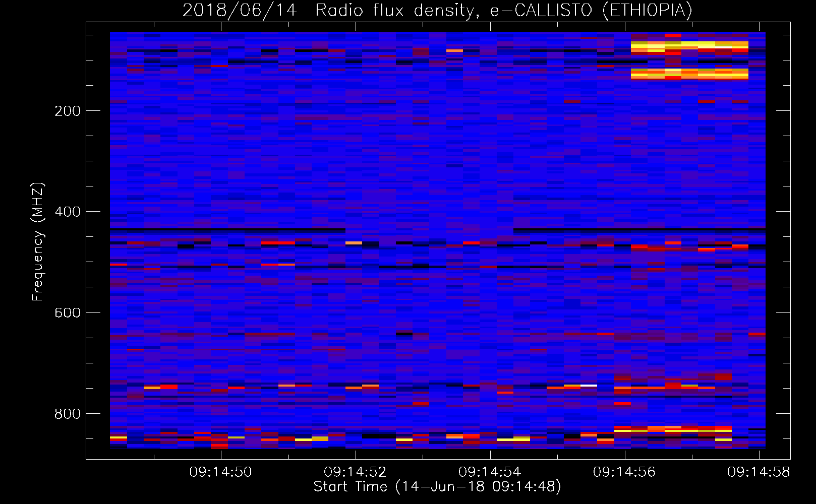This screenshot has width=816, height=504.
Task: Click the 09:14:50 time tick label
Action: pos(221,472)
